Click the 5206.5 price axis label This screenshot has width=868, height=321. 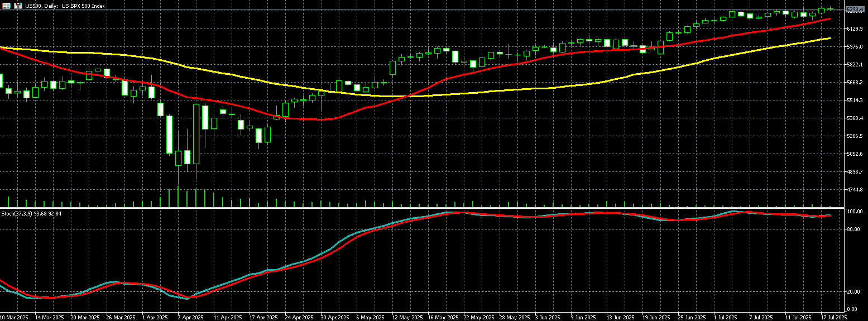click(854, 136)
